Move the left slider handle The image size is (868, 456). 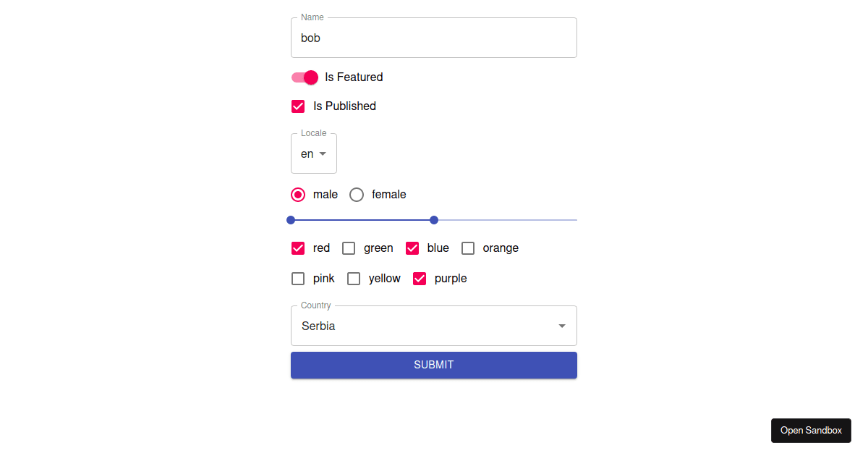coord(291,219)
